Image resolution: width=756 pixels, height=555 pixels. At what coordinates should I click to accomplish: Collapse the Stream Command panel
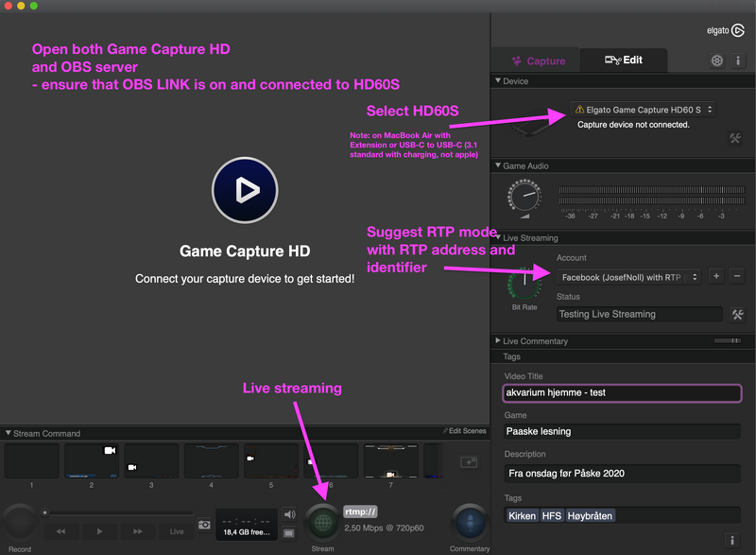9,433
